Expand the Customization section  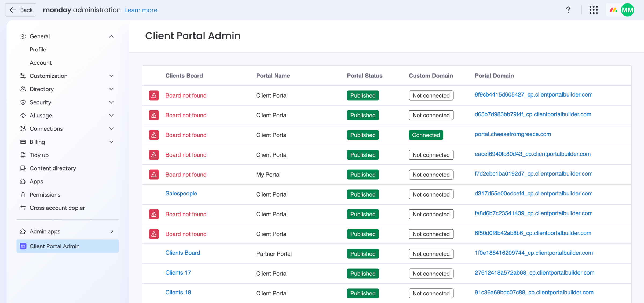(x=111, y=76)
